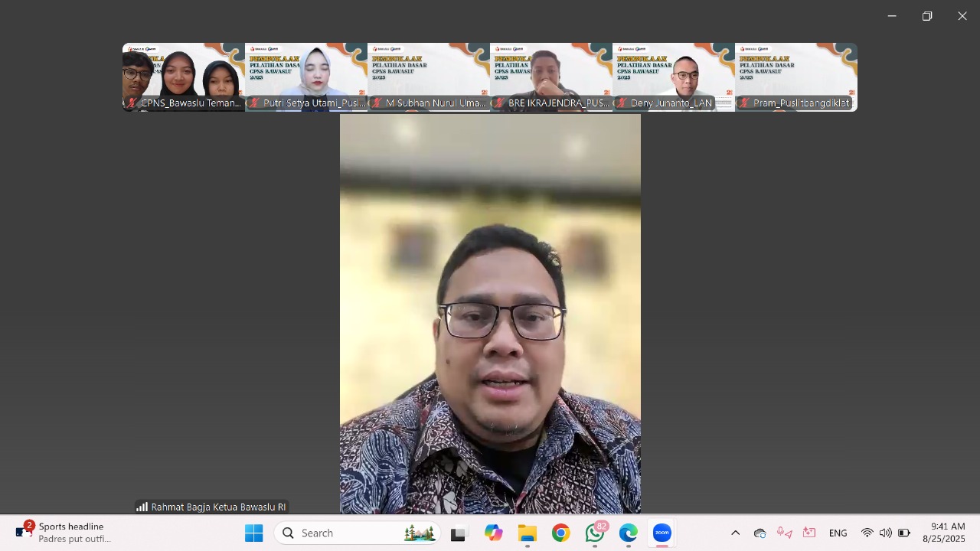Open the Windows Start menu
This screenshot has width=980, height=551.
point(253,533)
